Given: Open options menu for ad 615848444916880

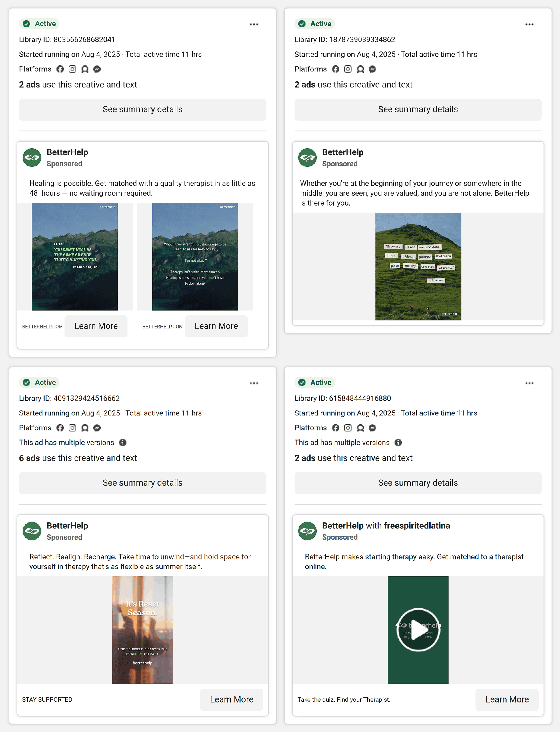Looking at the screenshot, I should [x=529, y=383].
